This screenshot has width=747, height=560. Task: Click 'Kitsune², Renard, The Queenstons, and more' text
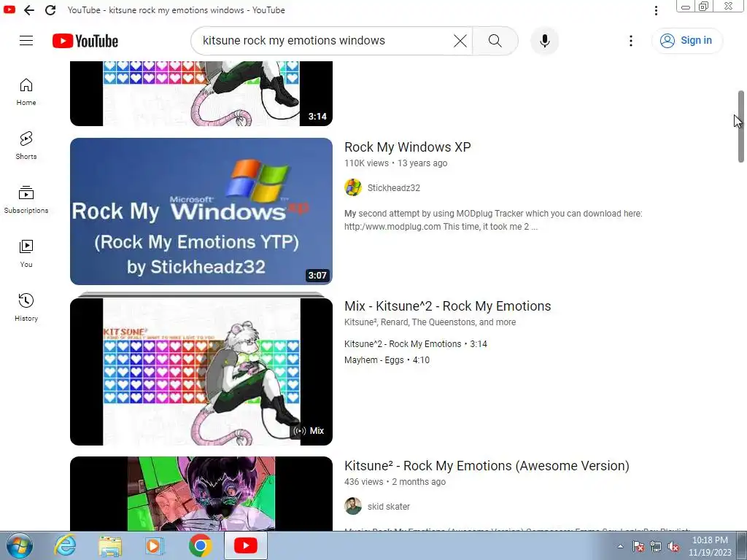pos(430,322)
